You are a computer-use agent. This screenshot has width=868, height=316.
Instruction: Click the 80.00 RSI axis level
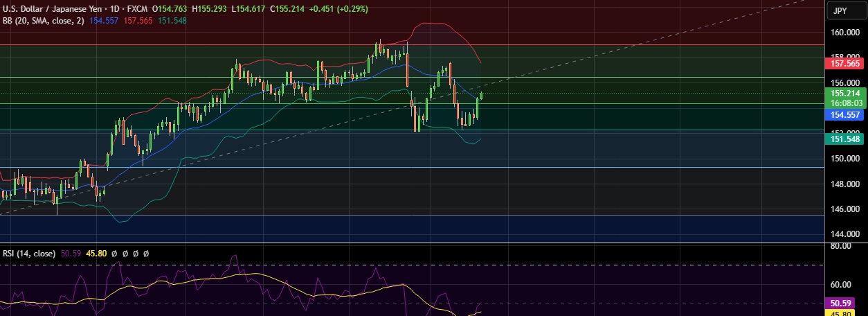(x=842, y=246)
